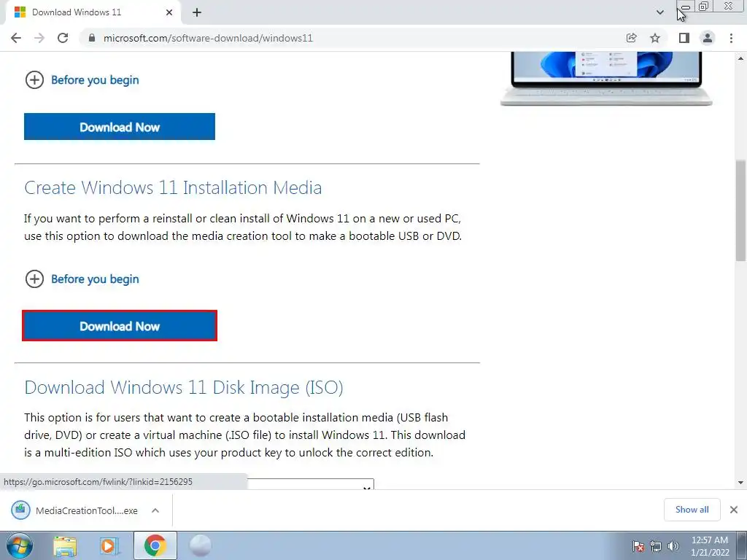View site security lock info
747x560 pixels.
point(92,38)
